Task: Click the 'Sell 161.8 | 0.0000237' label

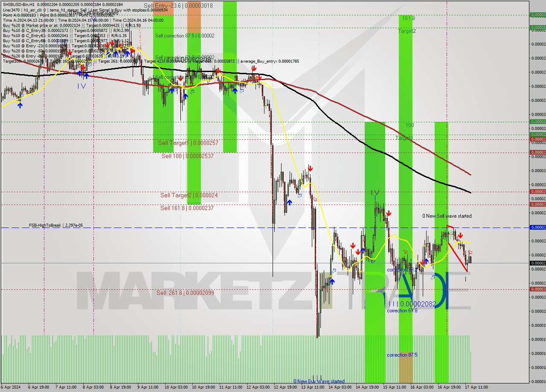Action: tap(187, 208)
